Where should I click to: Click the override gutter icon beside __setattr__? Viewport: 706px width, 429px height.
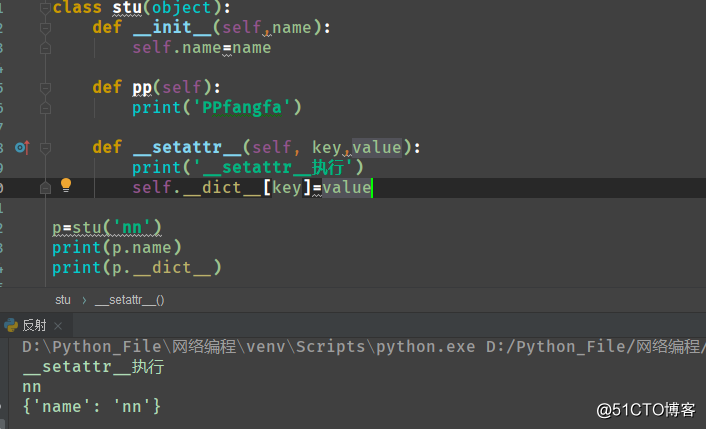pos(23,147)
